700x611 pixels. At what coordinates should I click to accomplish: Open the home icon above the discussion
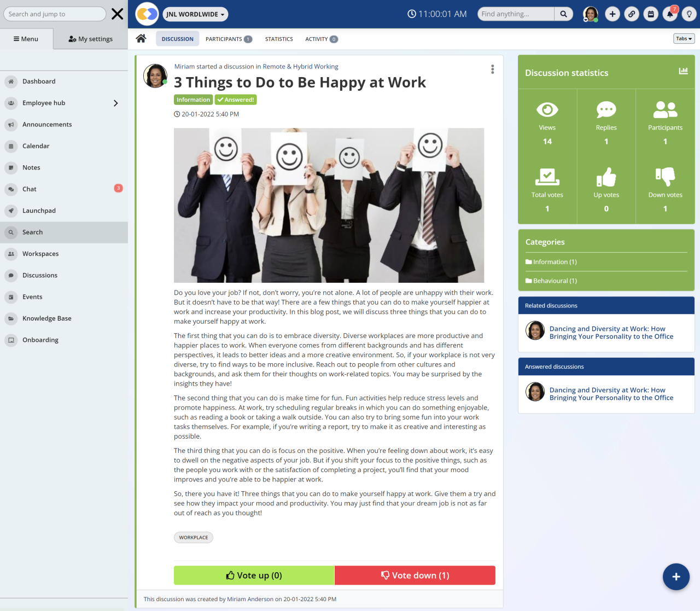pos(141,38)
